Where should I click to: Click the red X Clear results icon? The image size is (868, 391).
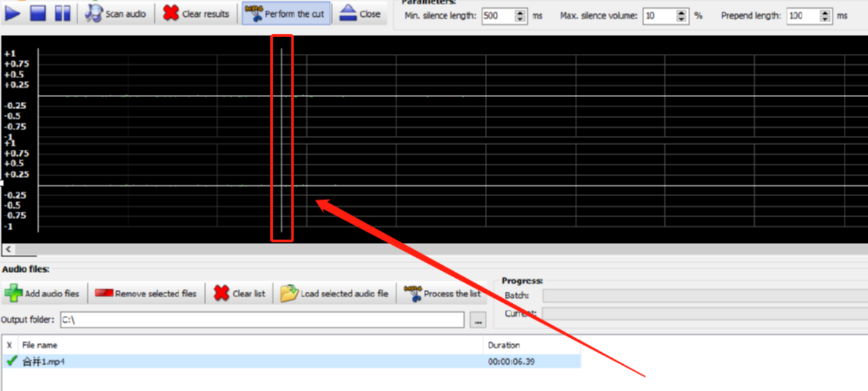[x=171, y=13]
